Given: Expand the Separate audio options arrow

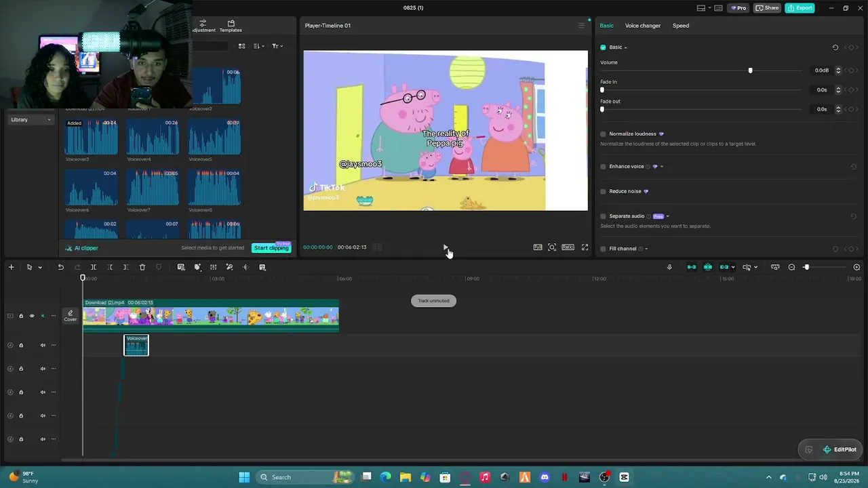Looking at the screenshot, I should tap(667, 216).
